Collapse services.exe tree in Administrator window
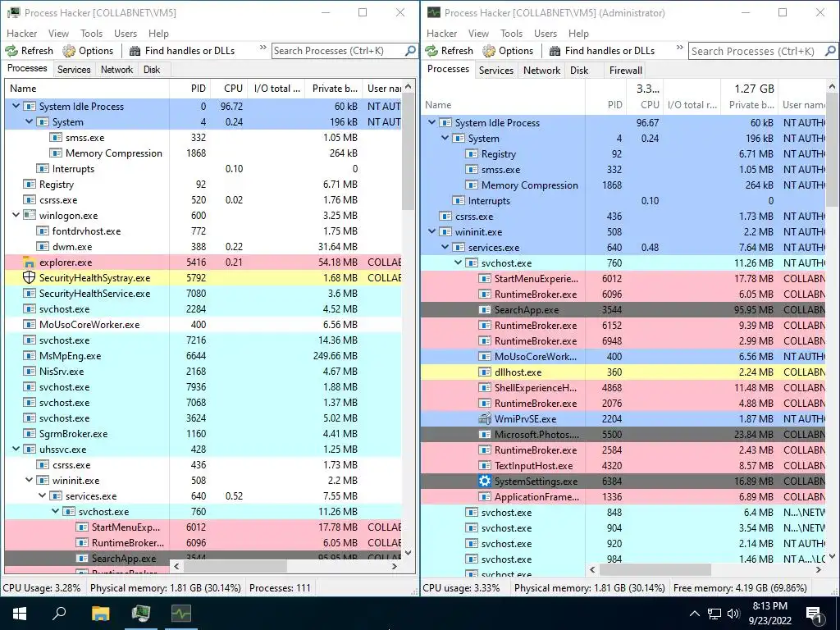 point(445,248)
